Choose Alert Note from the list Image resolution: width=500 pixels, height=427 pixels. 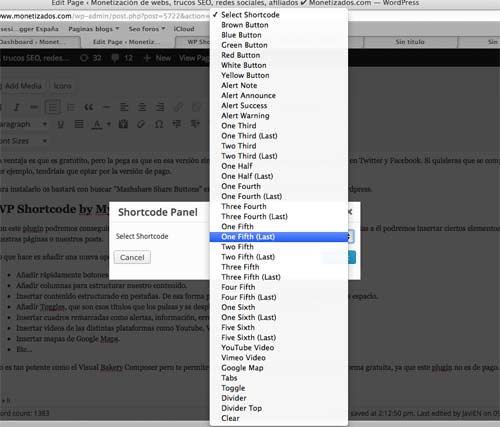[x=279, y=85]
